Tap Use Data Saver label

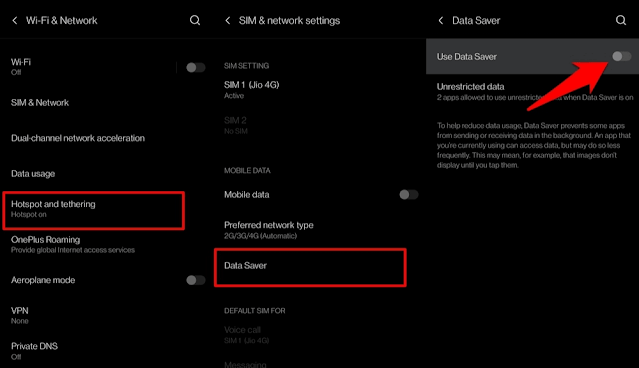point(467,57)
